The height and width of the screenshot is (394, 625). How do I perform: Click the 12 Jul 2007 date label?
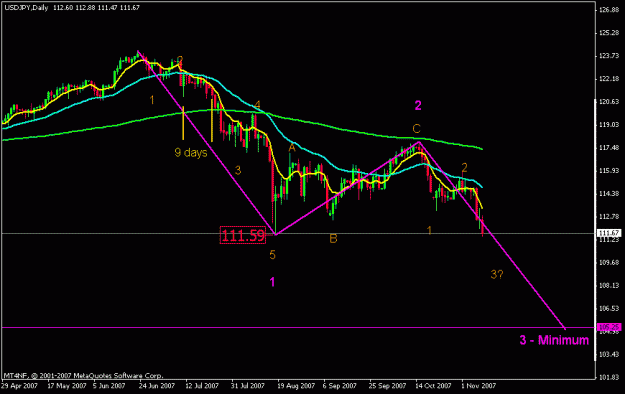coord(202,386)
